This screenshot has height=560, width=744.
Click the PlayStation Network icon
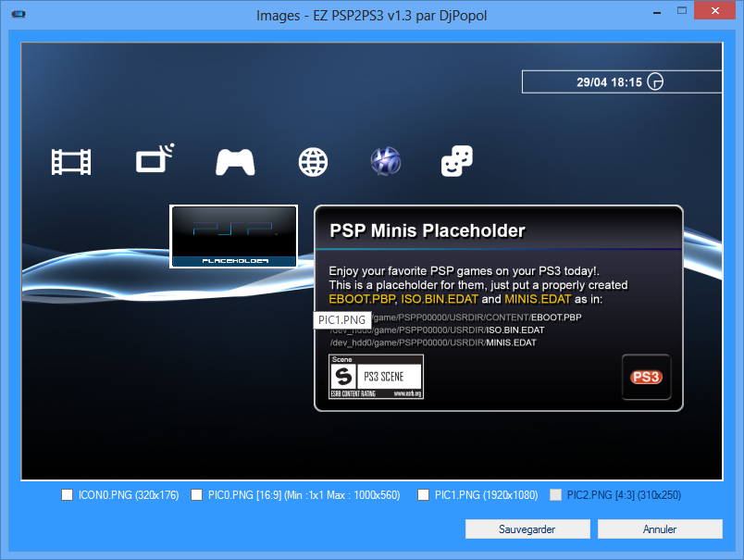point(386,161)
